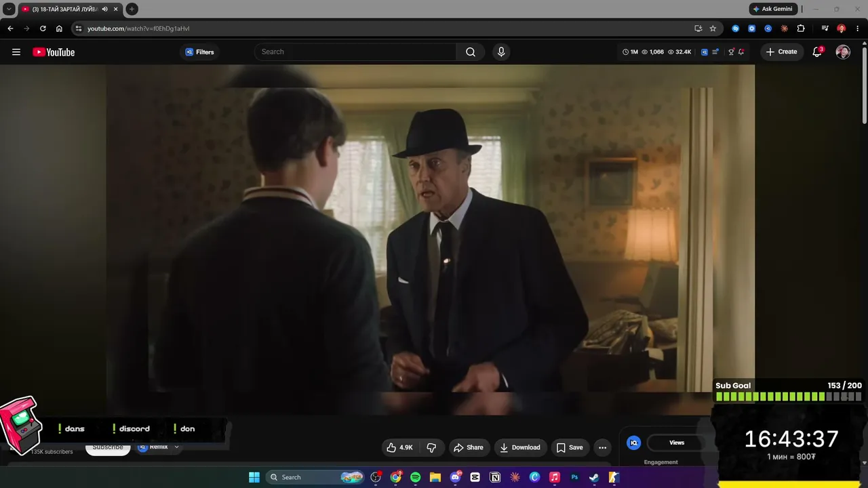Open Chrome's three-dot menu
Screen dimensions: 868x488
857,28
